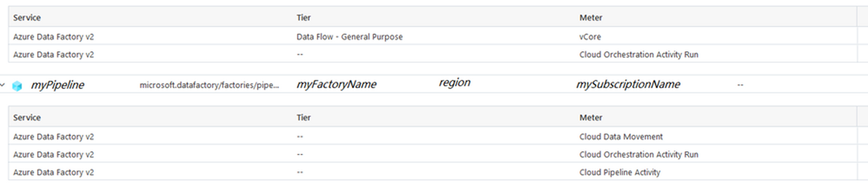Image resolution: width=868 pixels, height=188 pixels.
Task: Select the Cloud Pipeline Activity meter row
Action: click(433, 172)
